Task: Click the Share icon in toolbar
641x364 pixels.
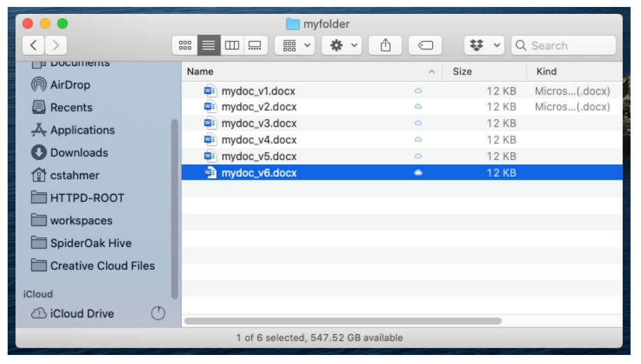Action: pyautogui.click(x=386, y=46)
